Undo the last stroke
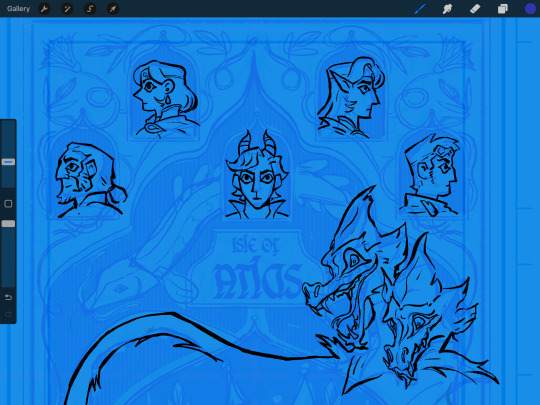This screenshot has width=540, height=405. click(x=8, y=297)
